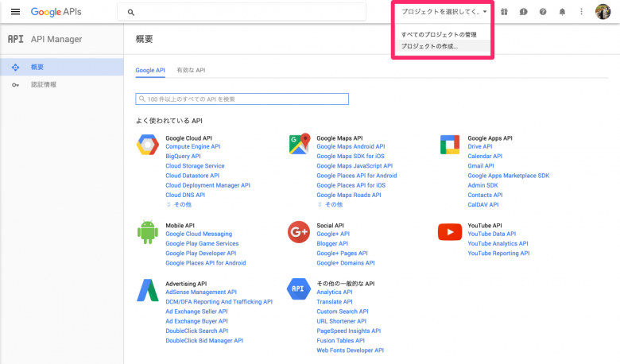This screenshot has width=620, height=364.
Task: Click the magnifier icon in top search bar
Action: point(131,12)
